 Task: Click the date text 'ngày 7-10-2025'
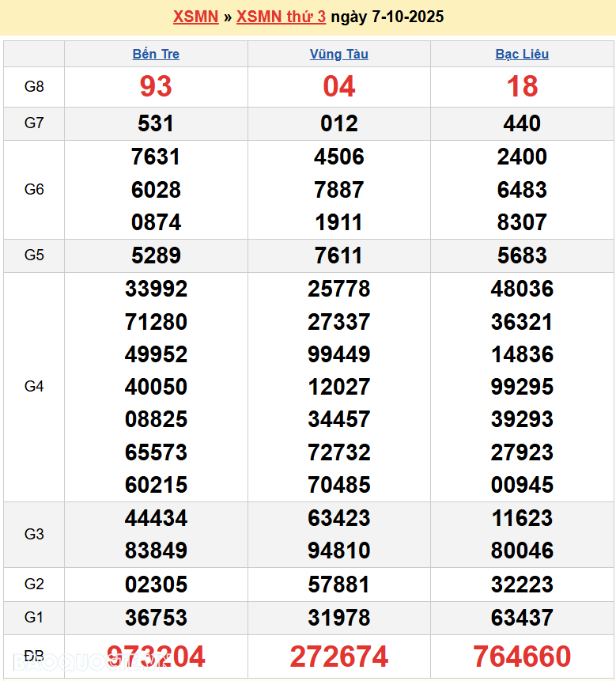[x=387, y=17]
